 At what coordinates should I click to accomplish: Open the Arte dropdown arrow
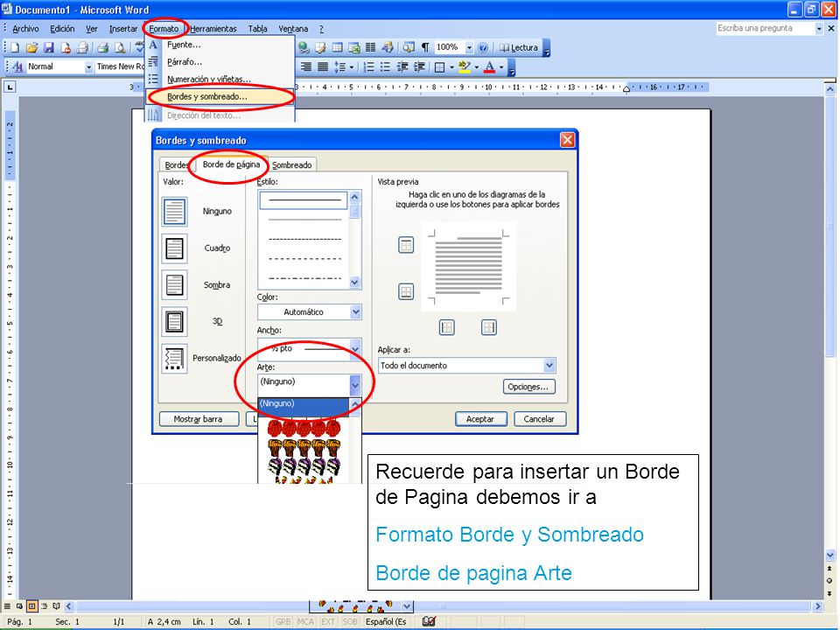[355, 385]
